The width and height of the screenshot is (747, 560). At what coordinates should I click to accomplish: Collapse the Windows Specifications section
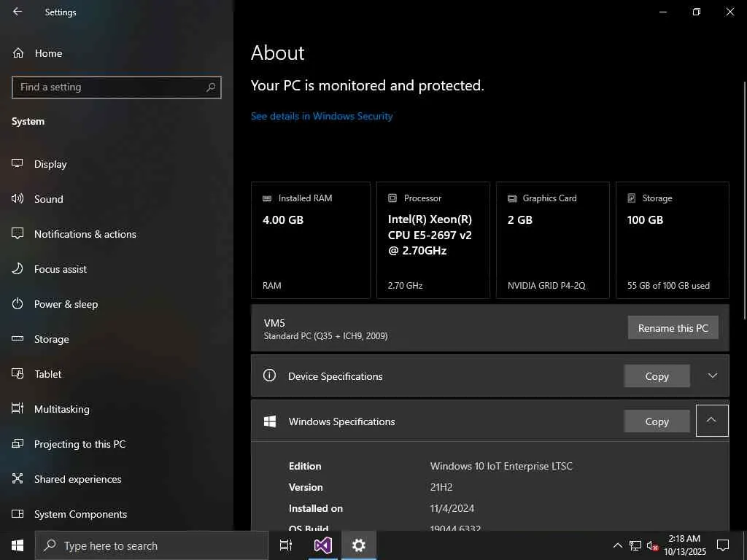click(x=712, y=421)
